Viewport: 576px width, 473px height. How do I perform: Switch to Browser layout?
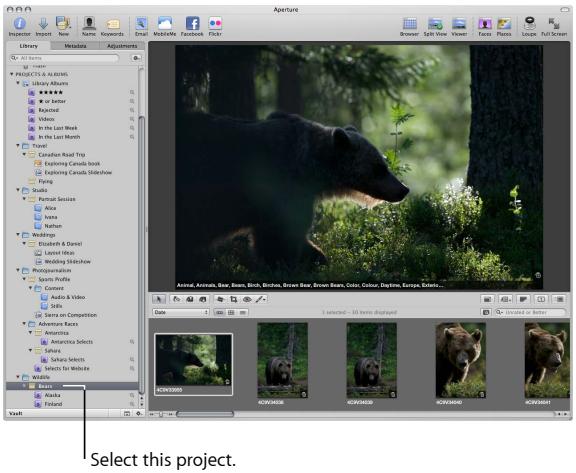409,26
